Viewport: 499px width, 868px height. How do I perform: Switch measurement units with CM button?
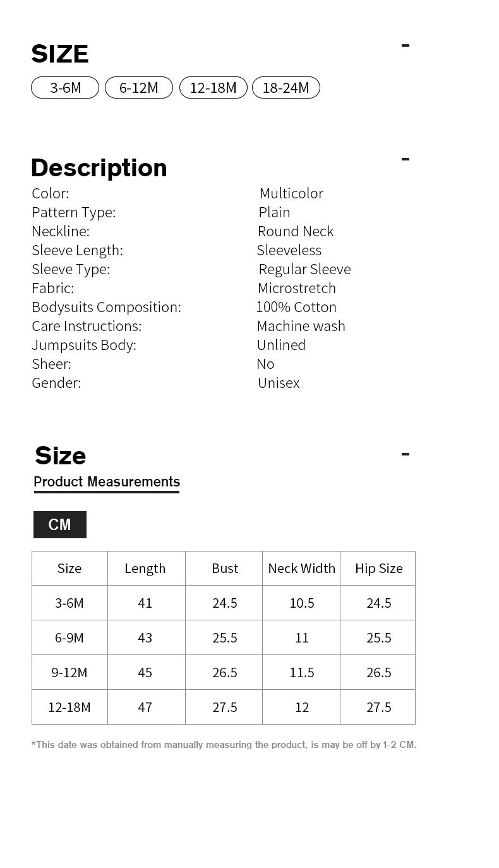(x=60, y=524)
